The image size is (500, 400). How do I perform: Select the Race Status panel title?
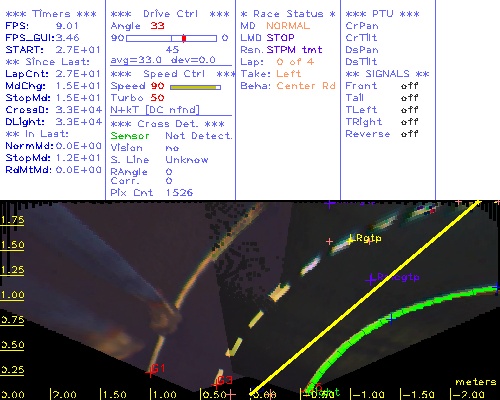[x=288, y=14]
